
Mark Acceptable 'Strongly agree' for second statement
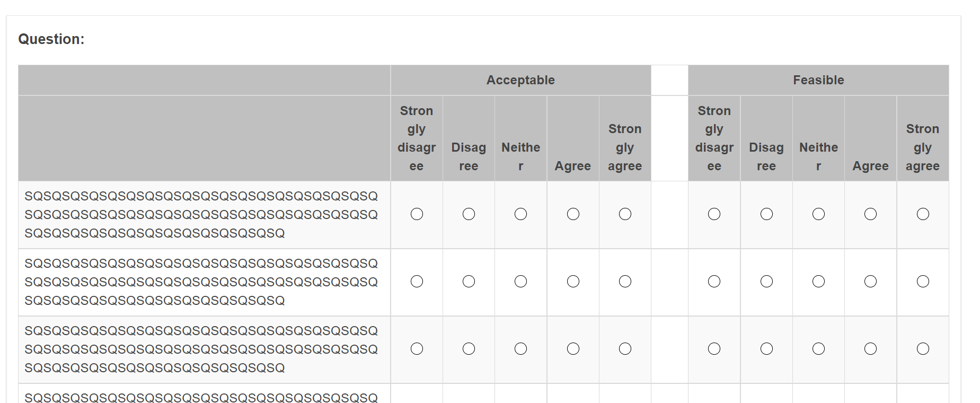(x=625, y=282)
